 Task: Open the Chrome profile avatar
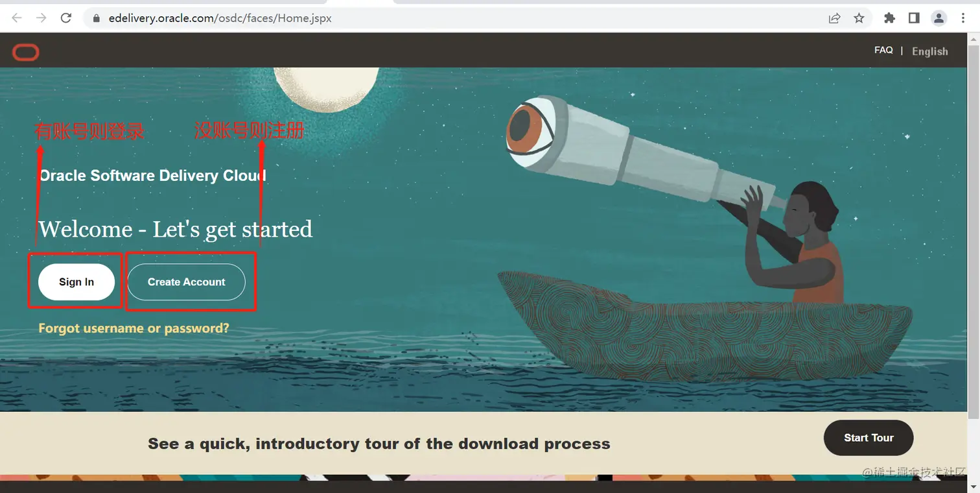[939, 18]
